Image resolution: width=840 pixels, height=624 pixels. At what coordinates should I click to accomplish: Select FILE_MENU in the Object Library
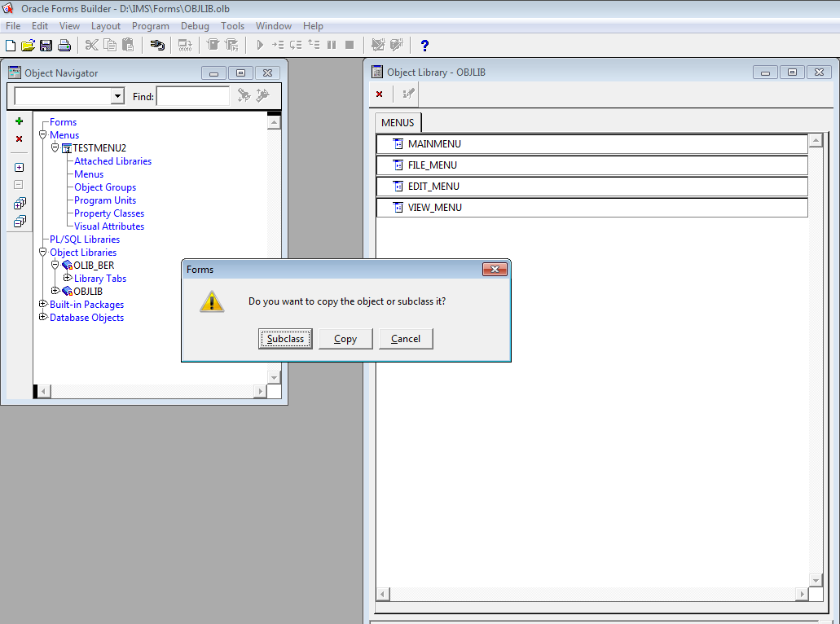[x=592, y=165]
